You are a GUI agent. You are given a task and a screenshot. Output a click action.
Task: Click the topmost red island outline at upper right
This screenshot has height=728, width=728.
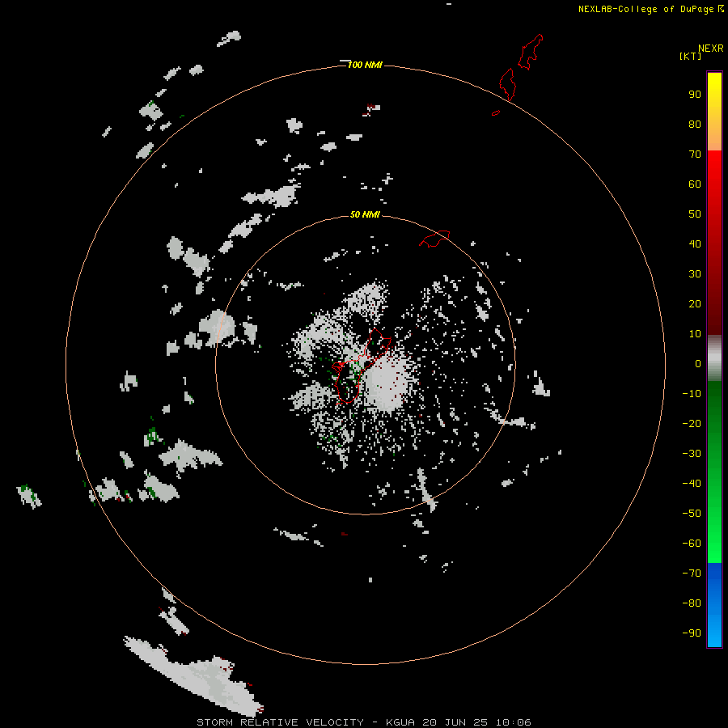(530, 52)
